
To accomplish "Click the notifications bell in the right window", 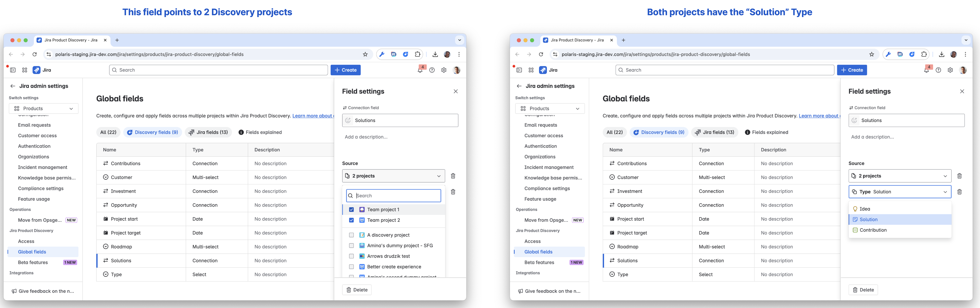I will pos(926,70).
